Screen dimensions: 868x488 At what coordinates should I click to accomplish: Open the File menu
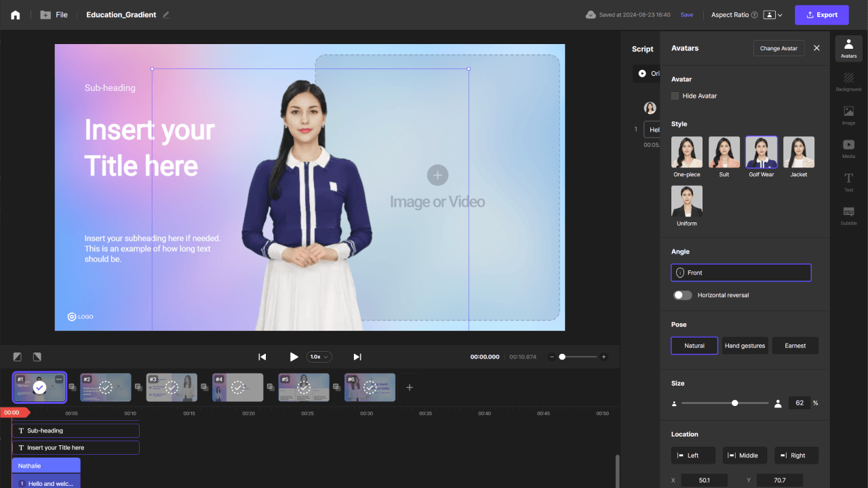coord(54,15)
